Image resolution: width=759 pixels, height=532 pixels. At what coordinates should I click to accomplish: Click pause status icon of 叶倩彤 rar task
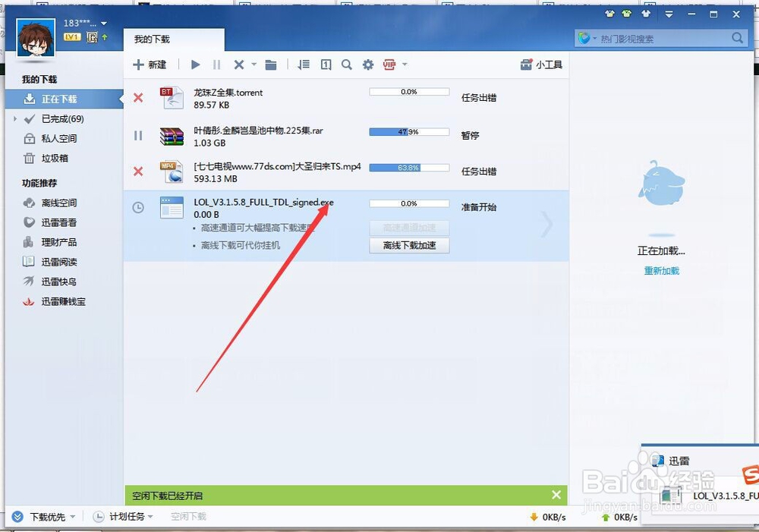138,136
